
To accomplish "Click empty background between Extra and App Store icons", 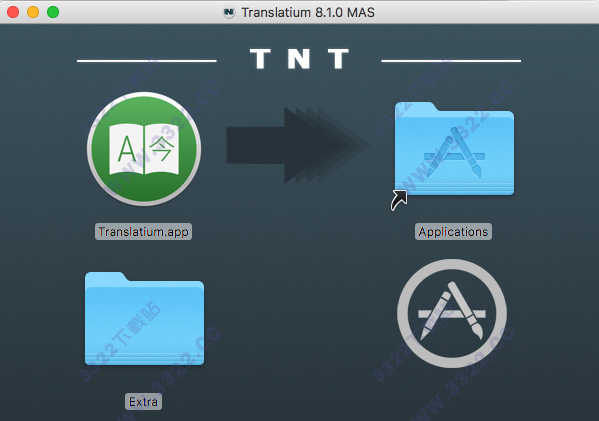I will (300, 317).
